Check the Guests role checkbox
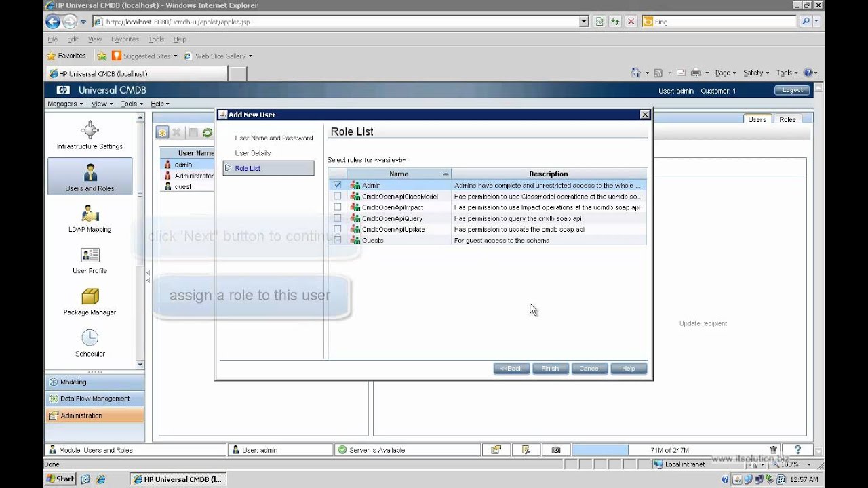 pos(337,240)
